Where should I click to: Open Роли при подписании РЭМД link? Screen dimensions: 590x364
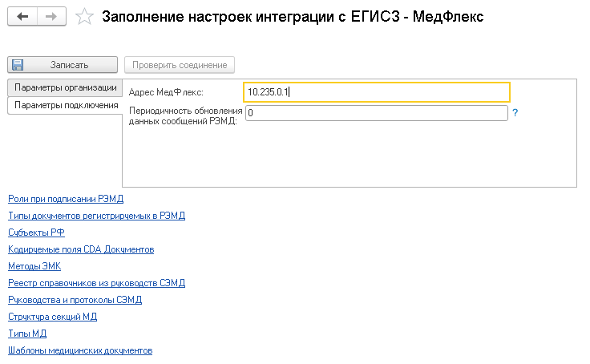coord(66,198)
